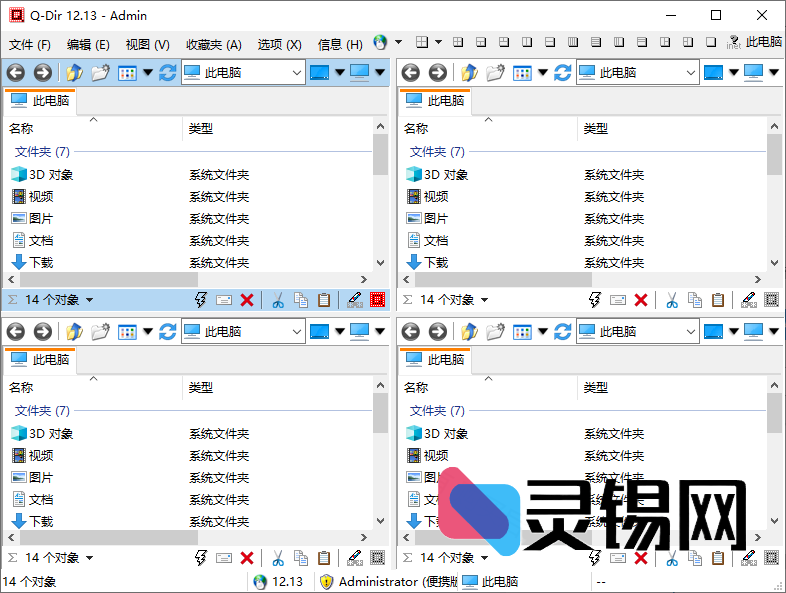
Task: Copy using the top-right pane copy icon
Action: 695,300
